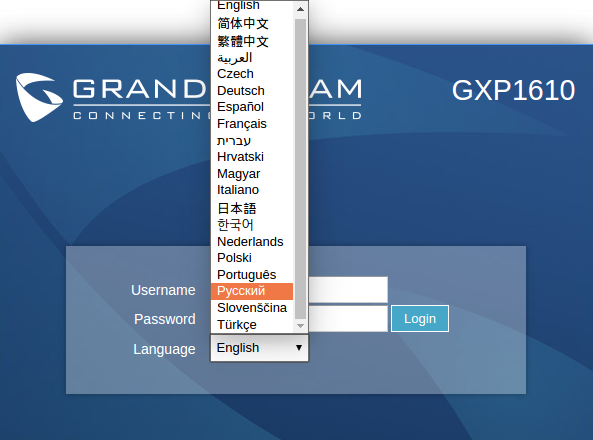Pick Português from the language list
The width and height of the screenshot is (593, 440).
coord(252,275)
